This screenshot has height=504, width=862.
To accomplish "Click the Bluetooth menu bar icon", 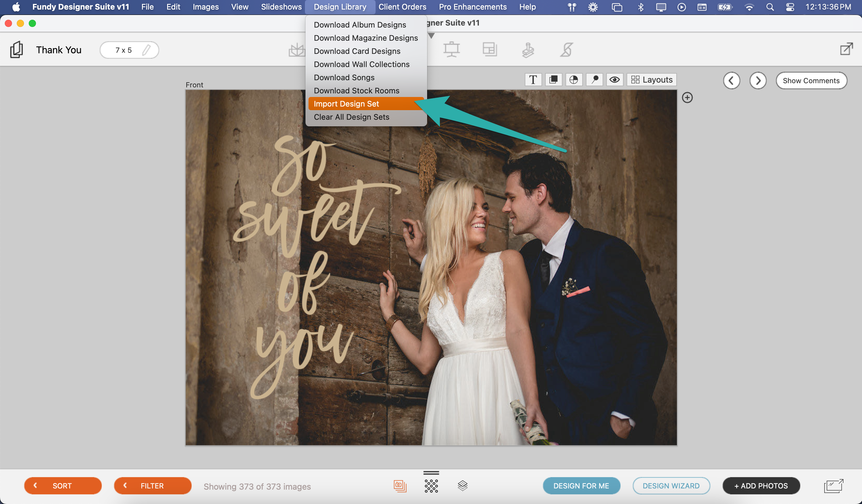I will (641, 7).
